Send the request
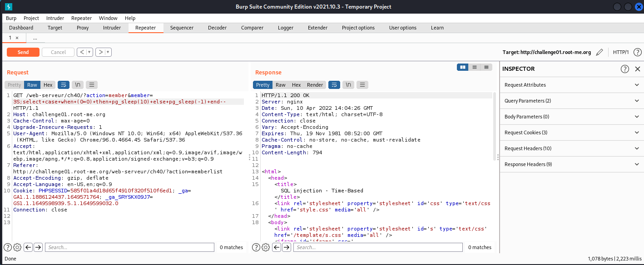 coord(23,52)
